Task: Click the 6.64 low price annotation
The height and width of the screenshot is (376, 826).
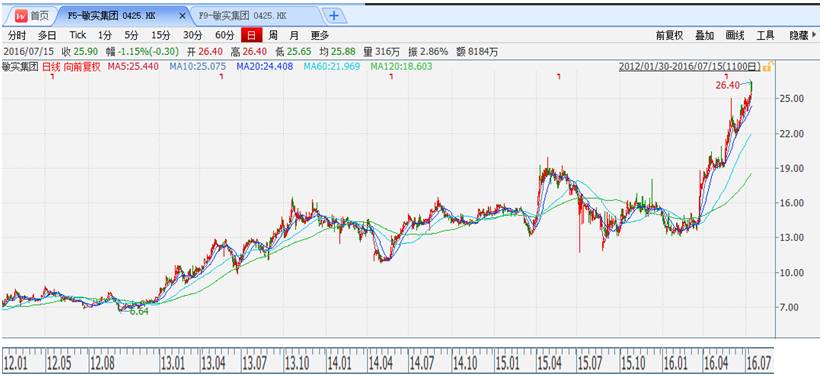Action: (x=139, y=311)
